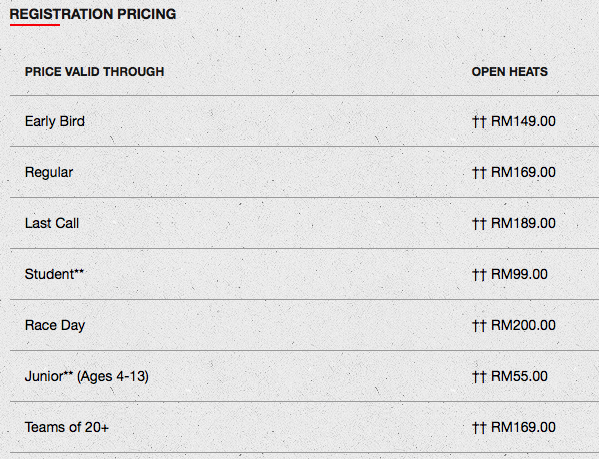Click the OPEN HEATS column header
599x459 pixels.
click(x=510, y=72)
